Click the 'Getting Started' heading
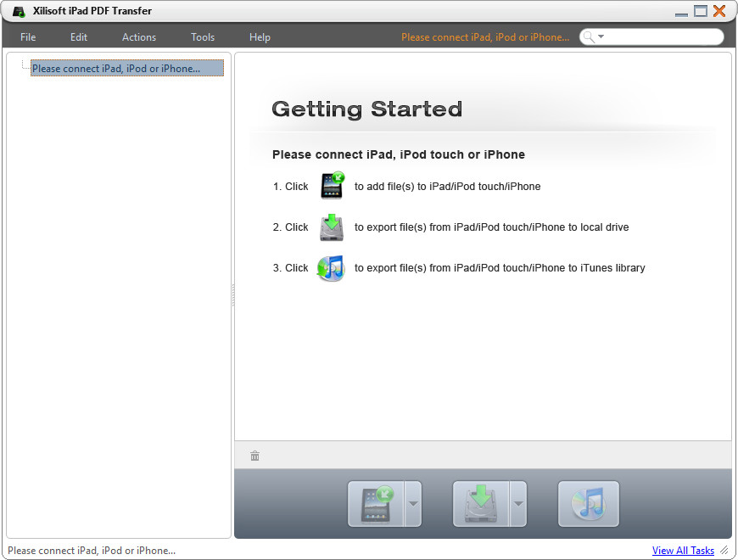 (x=367, y=109)
